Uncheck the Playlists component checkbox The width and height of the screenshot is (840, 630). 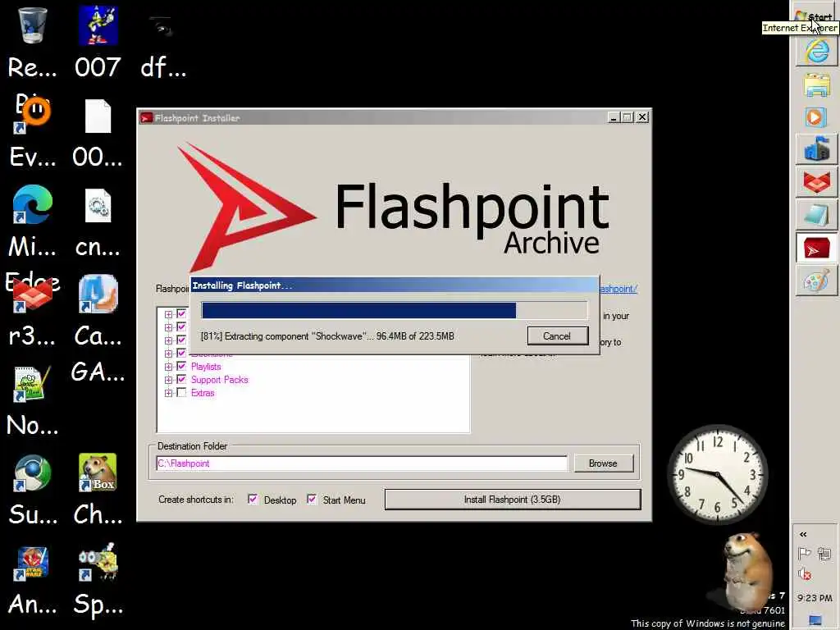(x=181, y=367)
